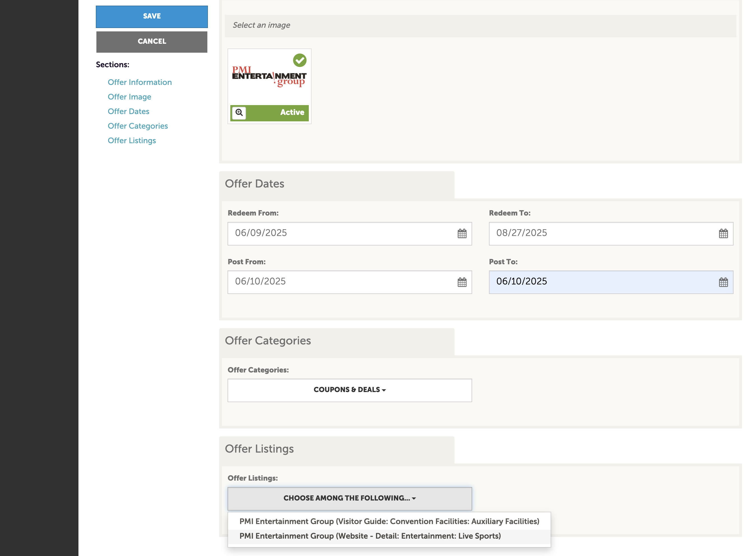
Task: Jump to Offer Image section
Action: point(129,97)
